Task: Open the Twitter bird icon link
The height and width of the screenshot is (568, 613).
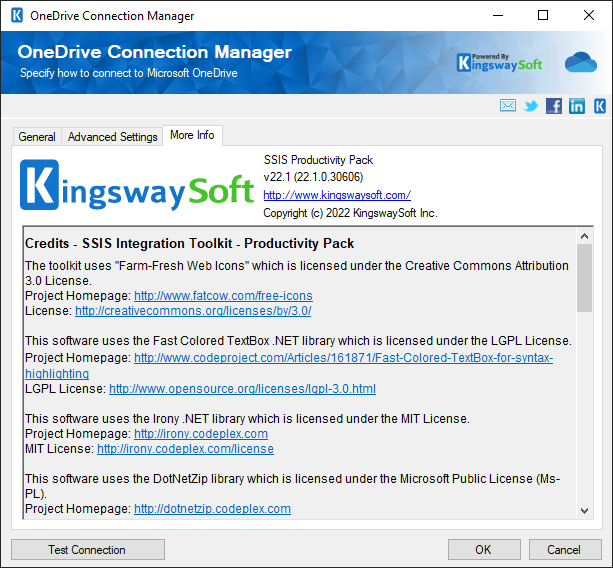Action: (531, 106)
